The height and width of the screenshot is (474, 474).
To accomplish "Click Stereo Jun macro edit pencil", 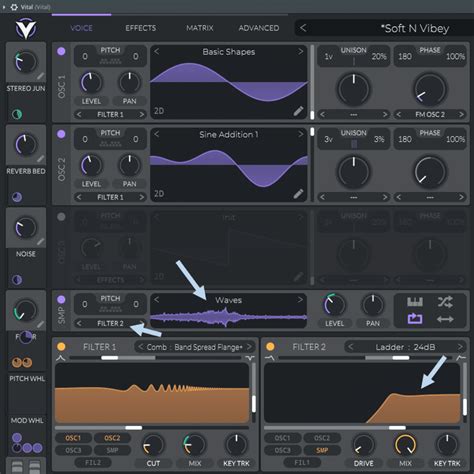I will (40, 76).
